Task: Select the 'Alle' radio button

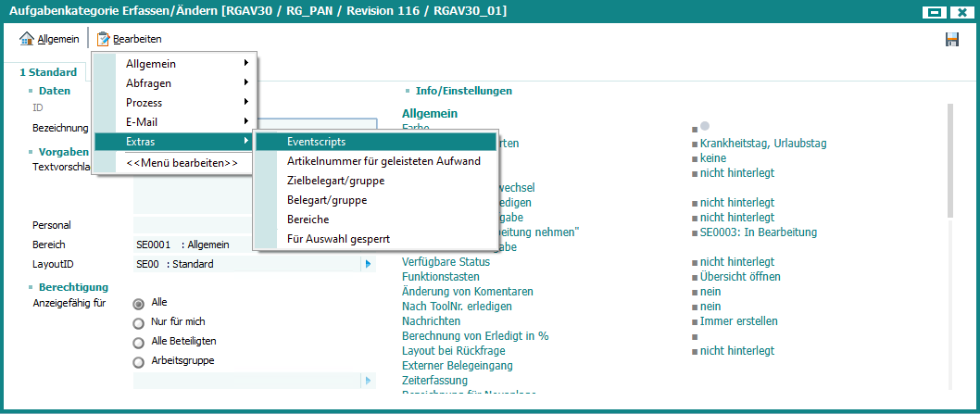Action: (139, 303)
